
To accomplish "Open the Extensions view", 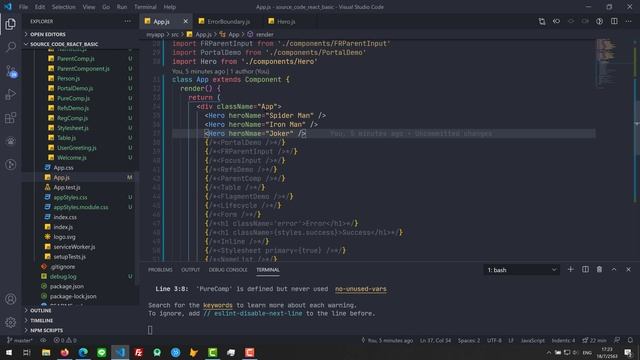I will (11, 118).
